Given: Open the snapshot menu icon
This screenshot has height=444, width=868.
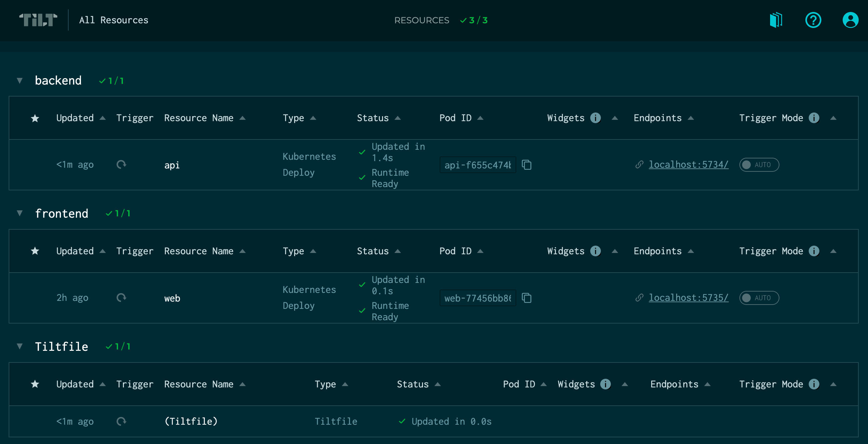Looking at the screenshot, I should point(776,20).
